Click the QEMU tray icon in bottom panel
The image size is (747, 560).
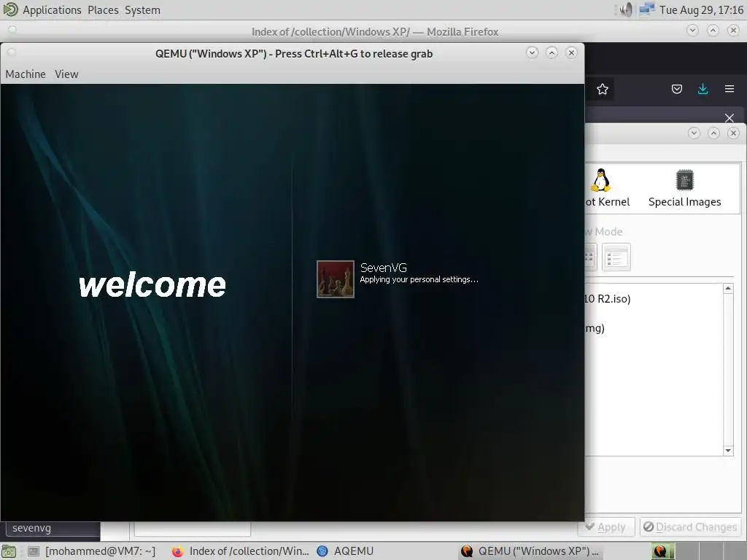[659, 551]
